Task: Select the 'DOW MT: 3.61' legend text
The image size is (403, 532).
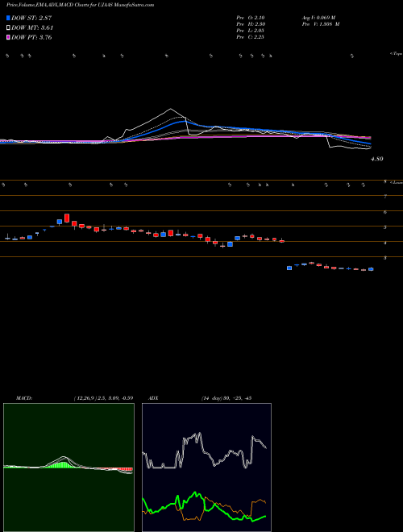Action: point(32,27)
